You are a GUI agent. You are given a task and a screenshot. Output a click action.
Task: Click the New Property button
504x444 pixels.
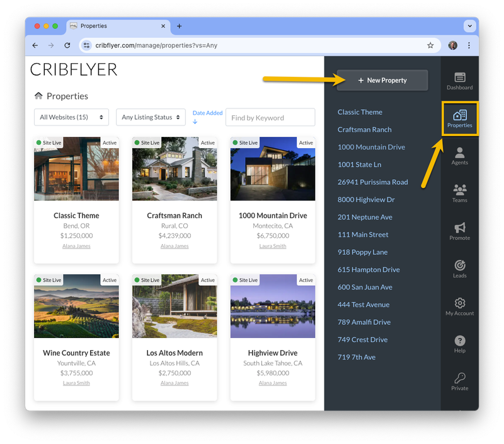[382, 80]
